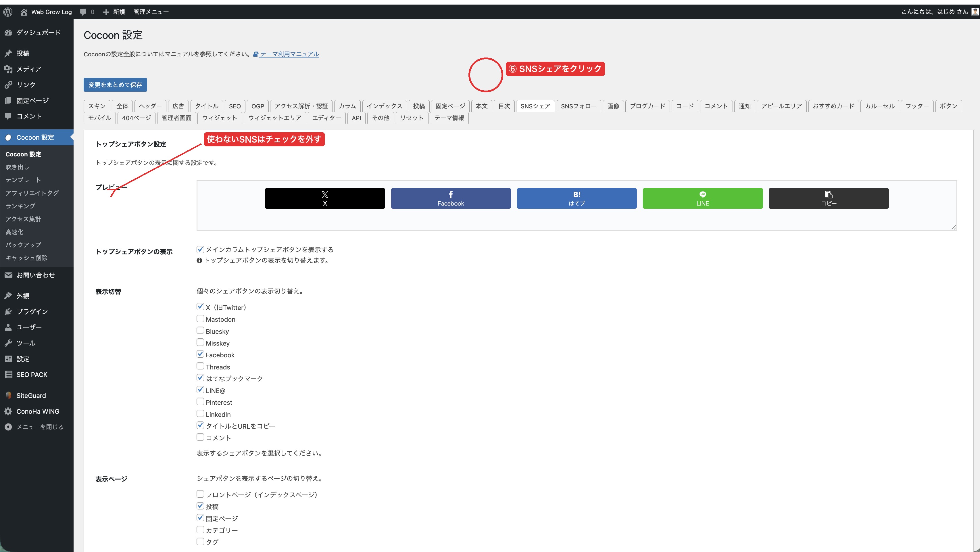Enable the コメント share button checkbox

tap(200, 437)
